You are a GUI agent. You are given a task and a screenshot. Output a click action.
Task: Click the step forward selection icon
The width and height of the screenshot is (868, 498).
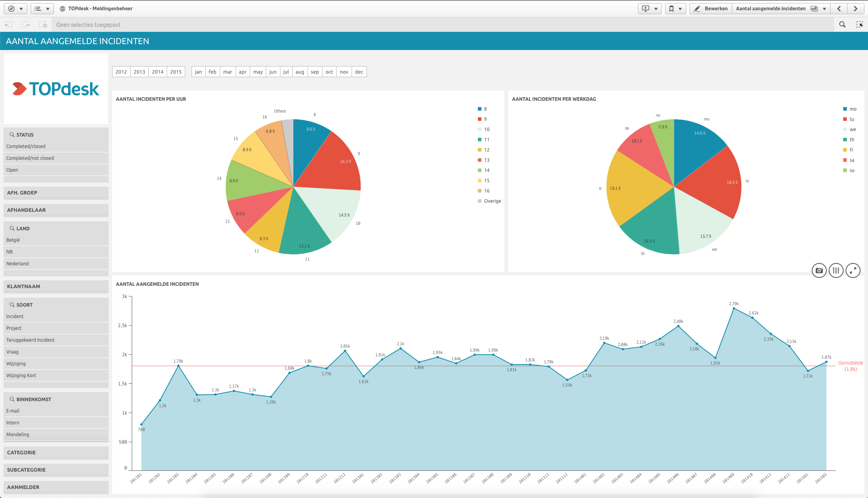click(26, 25)
